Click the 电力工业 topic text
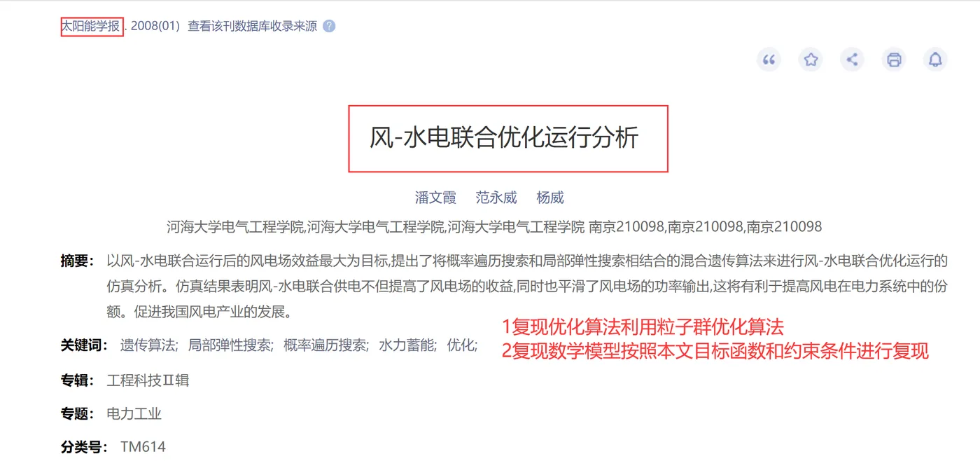This screenshot has width=980, height=461. click(134, 413)
